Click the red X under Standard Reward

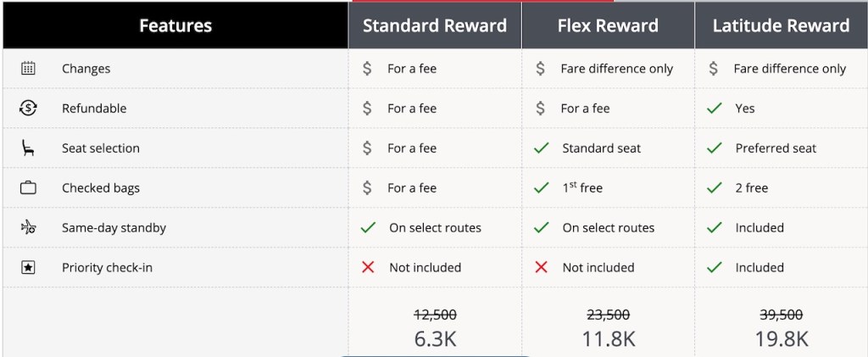(x=368, y=267)
